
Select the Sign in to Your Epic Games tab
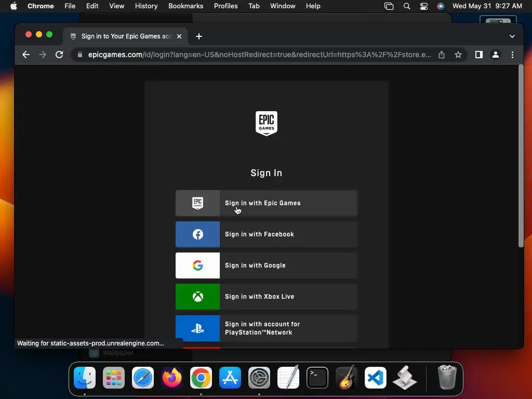click(126, 36)
